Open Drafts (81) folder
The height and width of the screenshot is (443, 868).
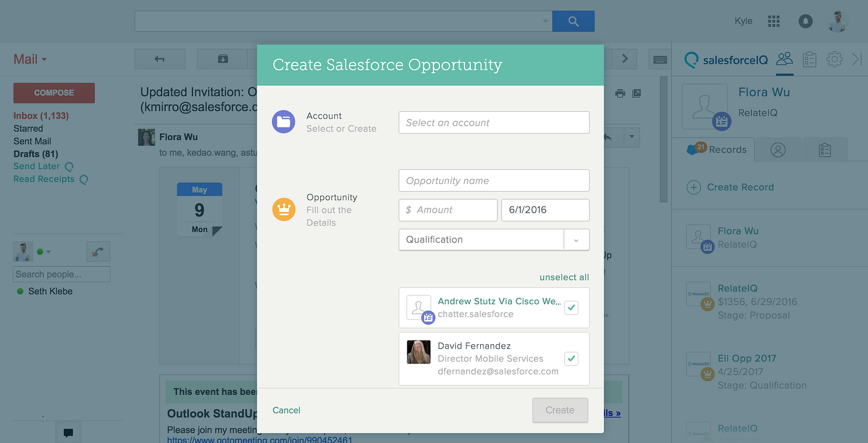click(x=36, y=154)
